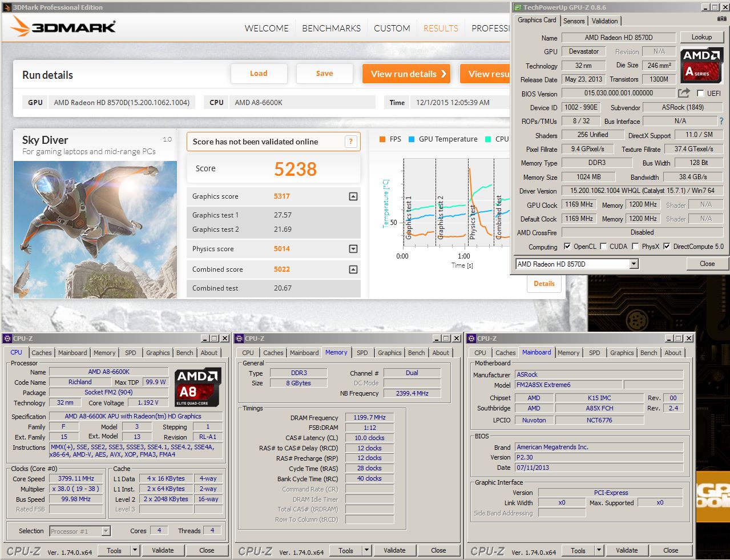Open Bench tab in first CPU-Z window

click(x=184, y=353)
